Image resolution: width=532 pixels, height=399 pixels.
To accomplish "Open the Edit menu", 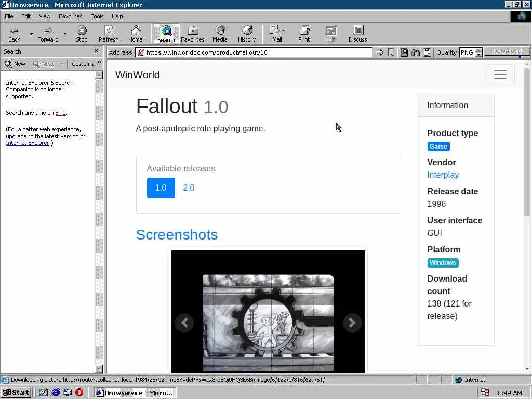I will click(x=26, y=16).
